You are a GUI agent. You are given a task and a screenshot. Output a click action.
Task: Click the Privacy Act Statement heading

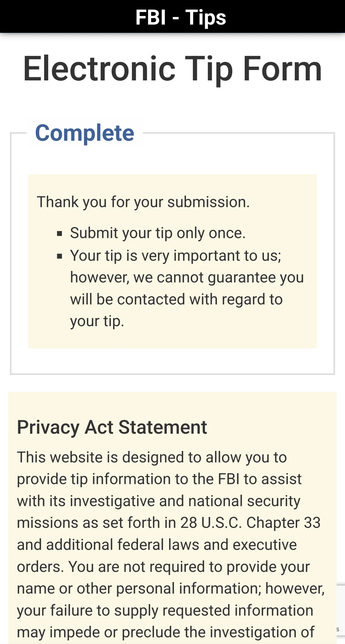[112, 427]
